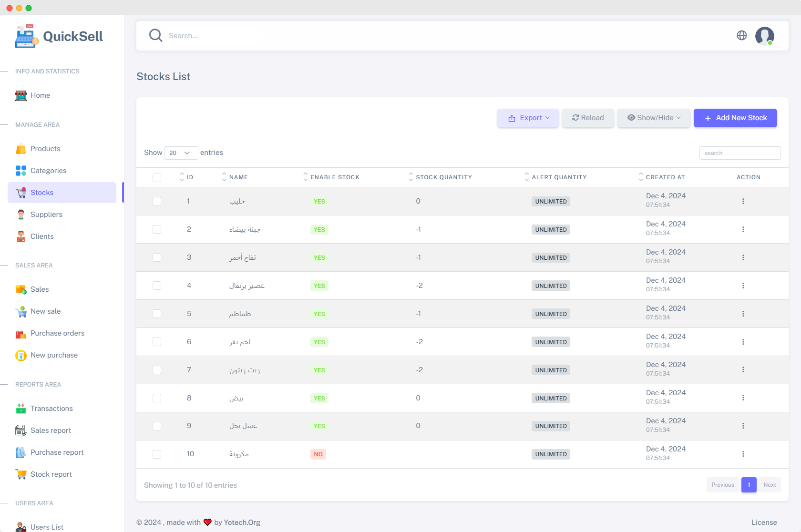Click the Users List people icon
The height and width of the screenshot is (532, 801).
[21, 527]
